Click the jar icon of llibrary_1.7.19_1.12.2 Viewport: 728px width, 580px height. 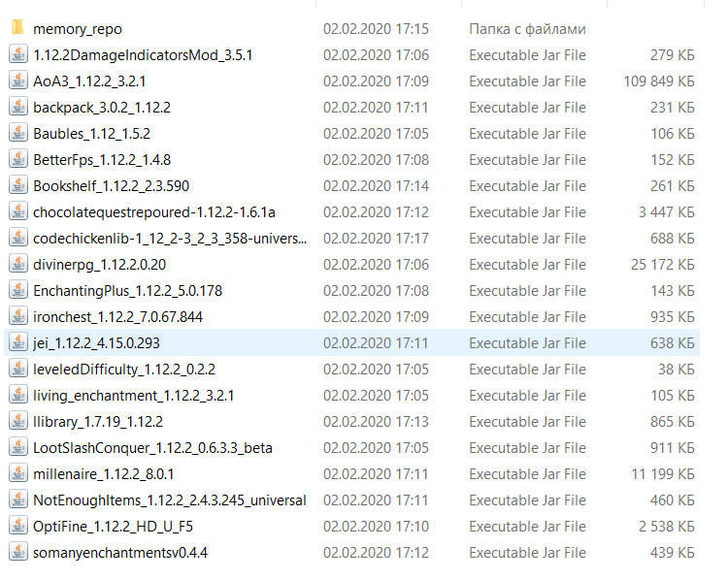coord(18,421)
